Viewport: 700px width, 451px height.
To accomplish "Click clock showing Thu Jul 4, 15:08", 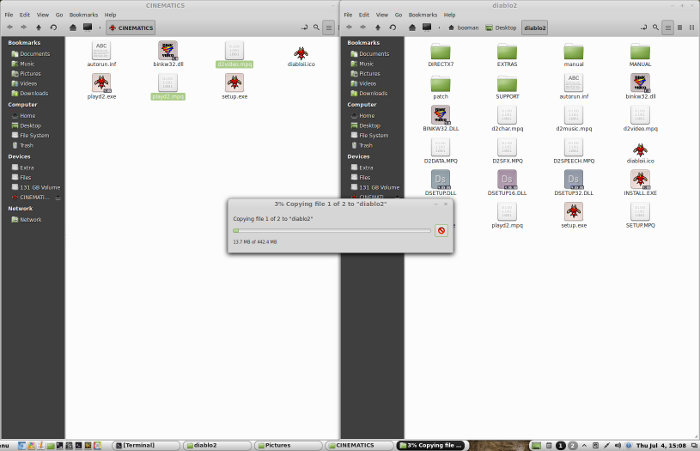I will tap(661, 445).
